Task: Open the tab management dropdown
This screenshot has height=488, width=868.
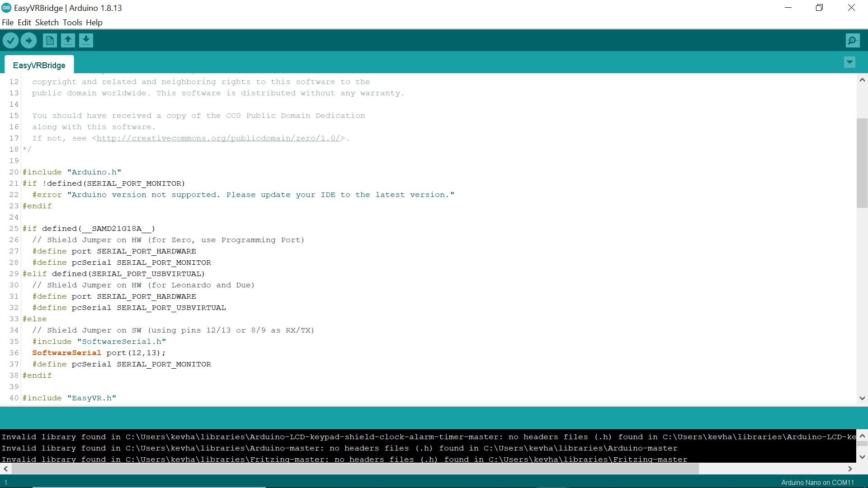Action: coord(849,62)
